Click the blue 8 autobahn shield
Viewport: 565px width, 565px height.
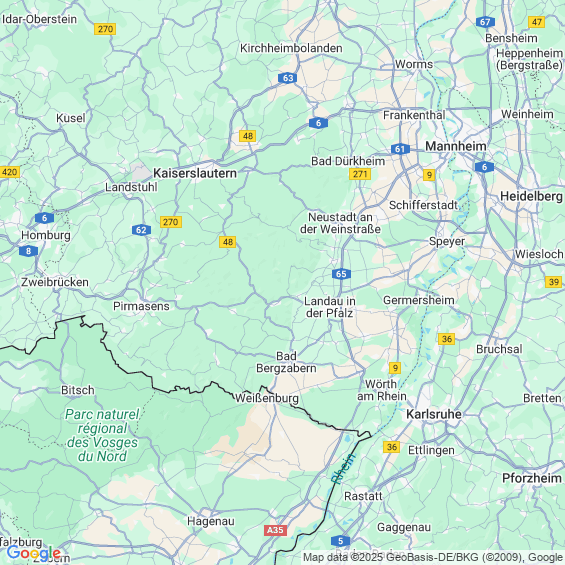[x=28, y=251]
